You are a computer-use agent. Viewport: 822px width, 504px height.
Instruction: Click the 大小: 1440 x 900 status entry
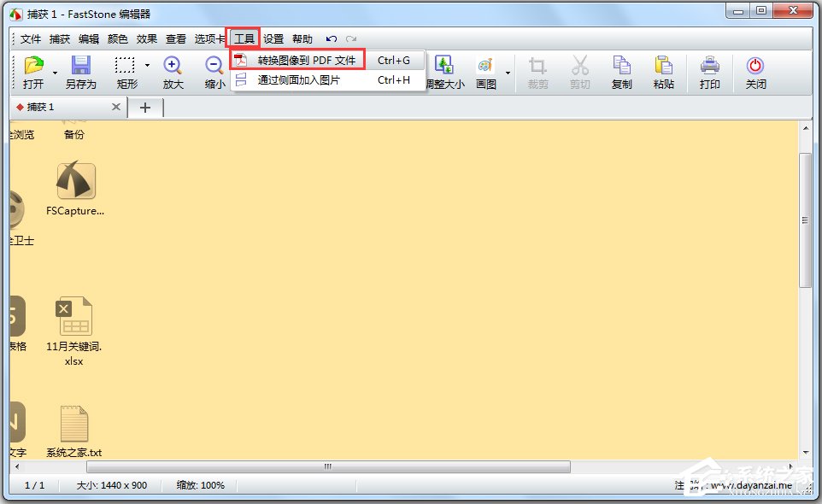[112, 485]
